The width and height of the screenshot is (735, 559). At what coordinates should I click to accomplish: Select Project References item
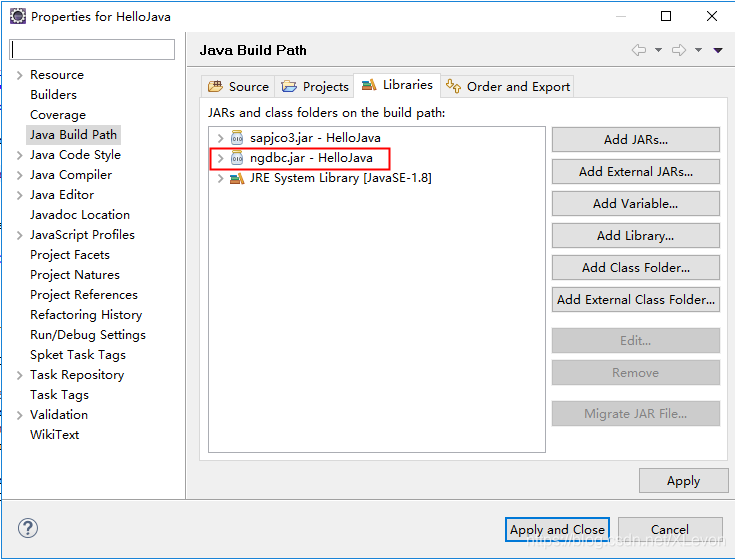tap(84, 295)
